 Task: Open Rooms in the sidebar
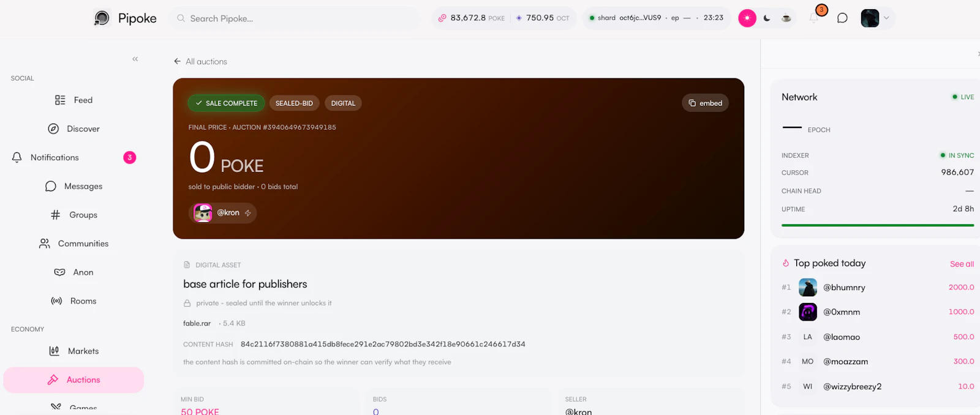pyautogui.click(x=73, y=301)
